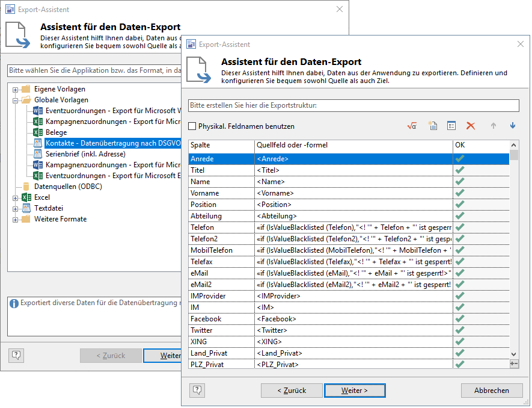Click the Abbrechen button

click(x=491, y=390)
